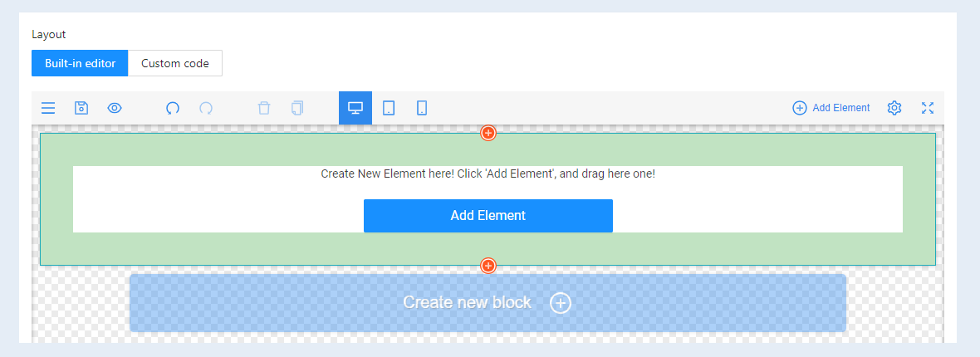Switch to mobile phone preview mode
The width and height of the screenshot is (980, 357).
tap(422, 108)
